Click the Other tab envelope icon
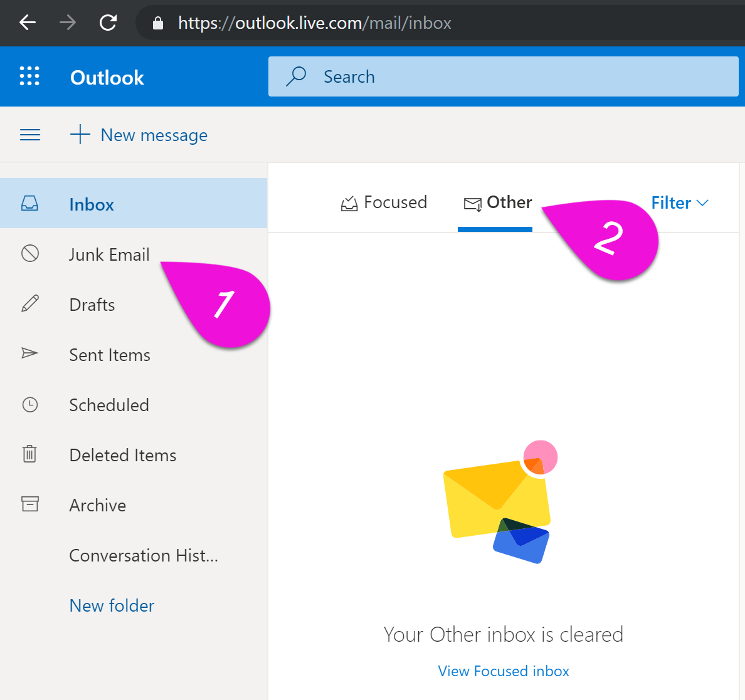The image size is (745, 700). (x=473, y=204)
